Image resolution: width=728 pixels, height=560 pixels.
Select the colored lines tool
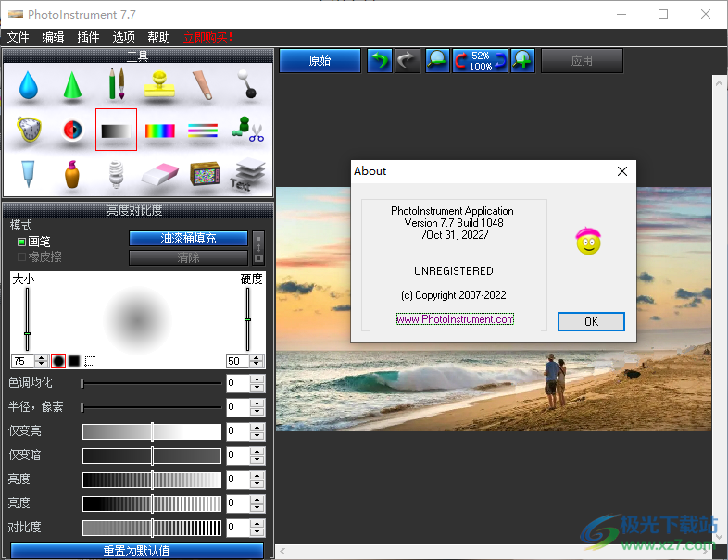203,131
